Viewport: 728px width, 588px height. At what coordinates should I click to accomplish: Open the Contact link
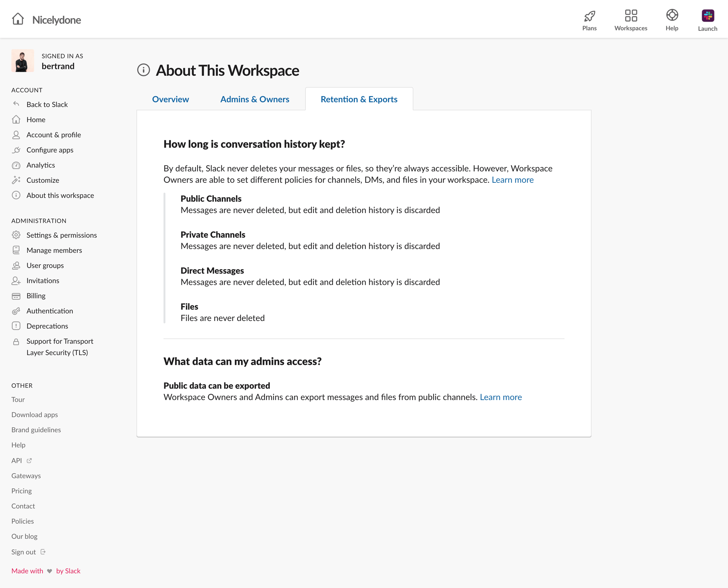23,506
